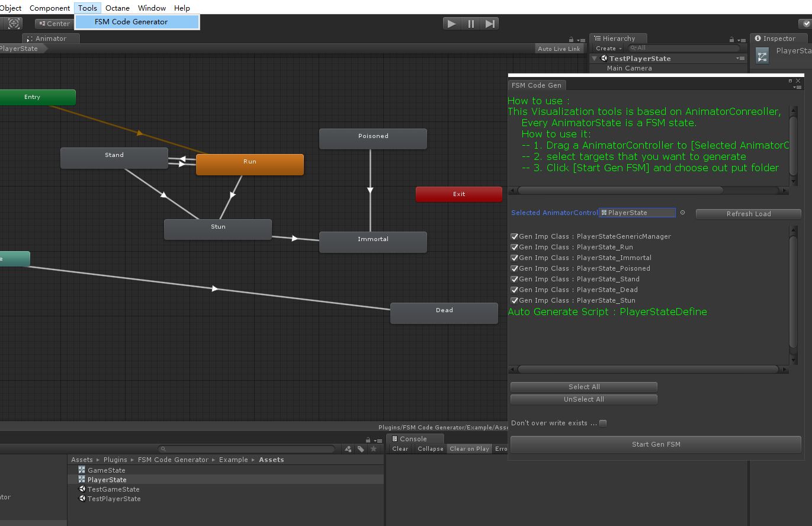Open the FSM Code Gen panel options menu
812x526 pixels.
797,87
